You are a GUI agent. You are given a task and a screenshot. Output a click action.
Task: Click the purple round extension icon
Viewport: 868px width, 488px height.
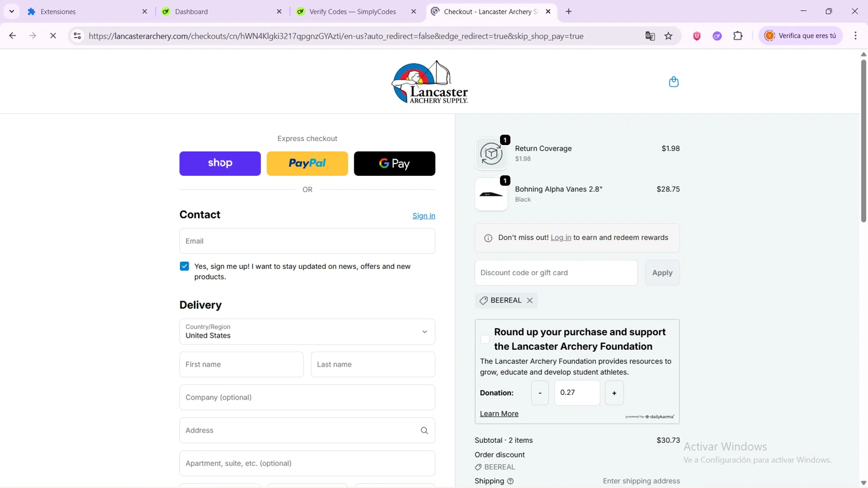pos(717,36)
